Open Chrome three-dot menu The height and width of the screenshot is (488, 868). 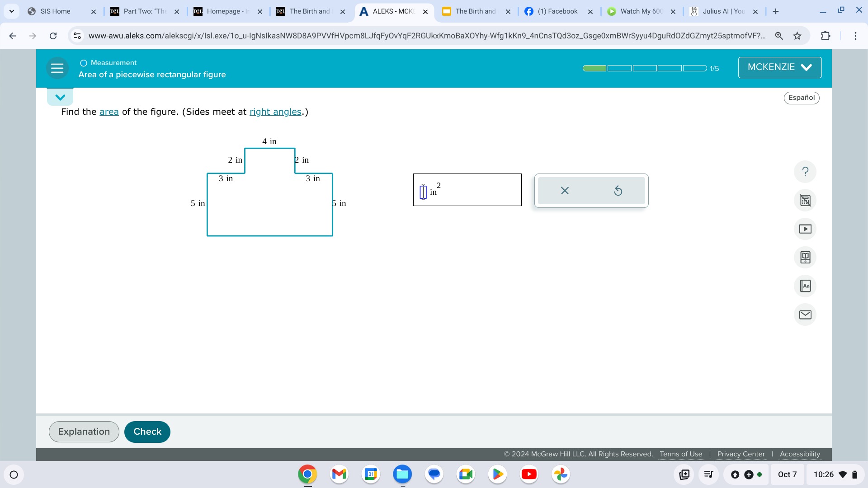click(855, 36)
